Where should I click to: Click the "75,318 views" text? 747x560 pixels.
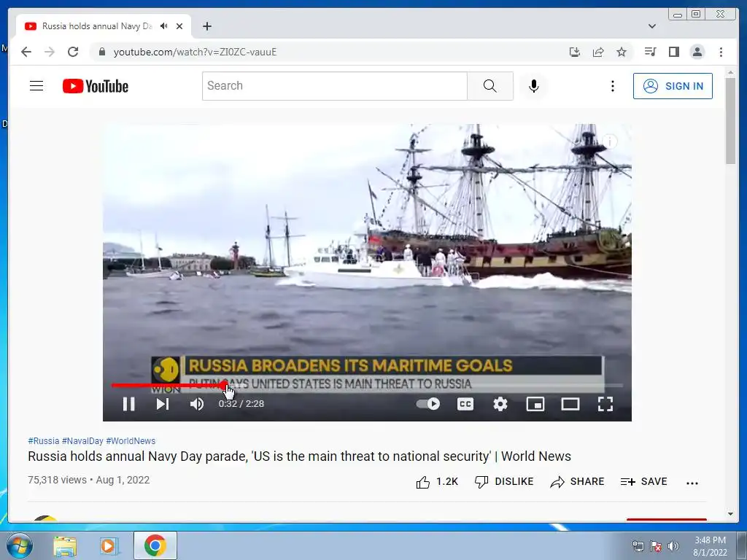point(57,480)
